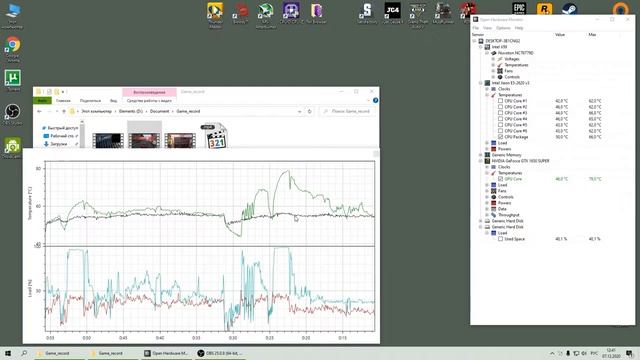Viewport: 640px width, 360px height.
Task: Switch to OBS on the taskbar
Action: pyautogui.click(x=220, y=353)
